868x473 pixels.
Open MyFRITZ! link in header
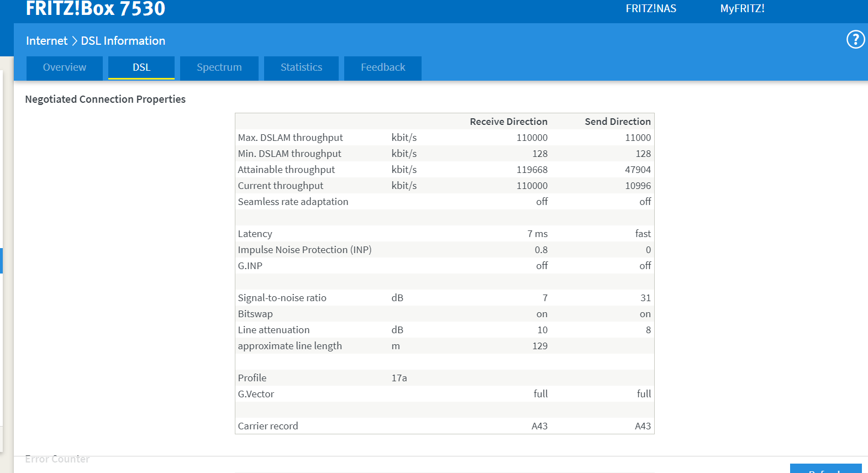pos(742,8)
